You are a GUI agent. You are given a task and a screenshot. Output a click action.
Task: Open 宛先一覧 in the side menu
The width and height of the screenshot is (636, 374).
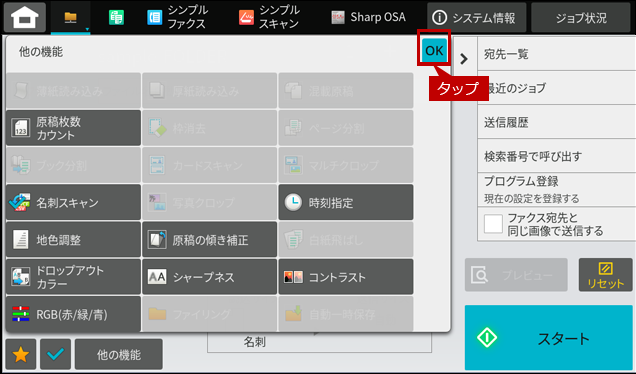coord(556,54)
